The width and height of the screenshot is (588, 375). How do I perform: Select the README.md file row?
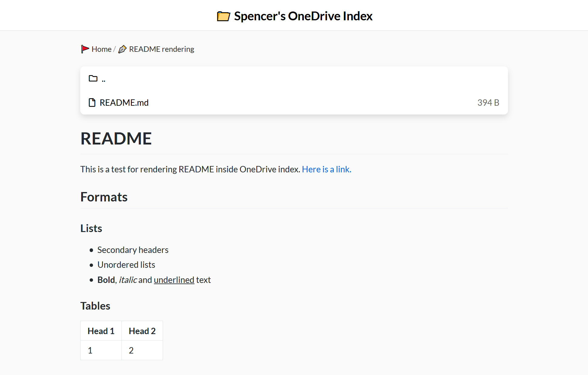tap(273, 102)
